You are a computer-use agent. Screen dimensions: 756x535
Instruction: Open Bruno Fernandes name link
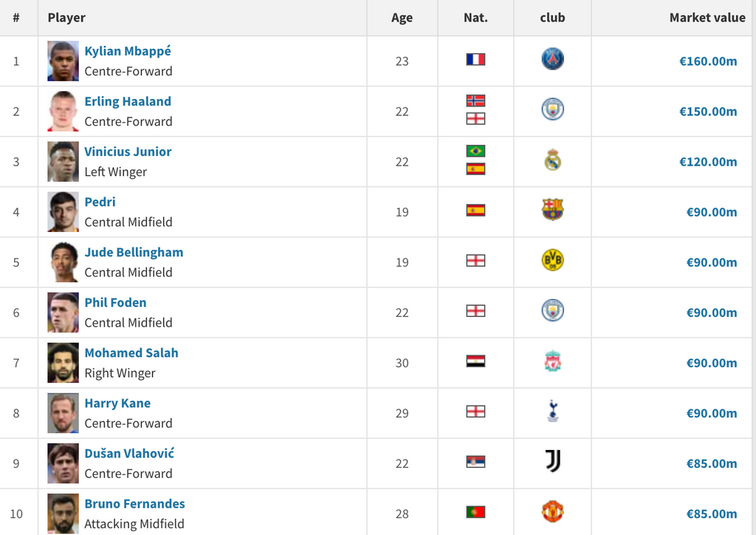(x=134, y=504)
